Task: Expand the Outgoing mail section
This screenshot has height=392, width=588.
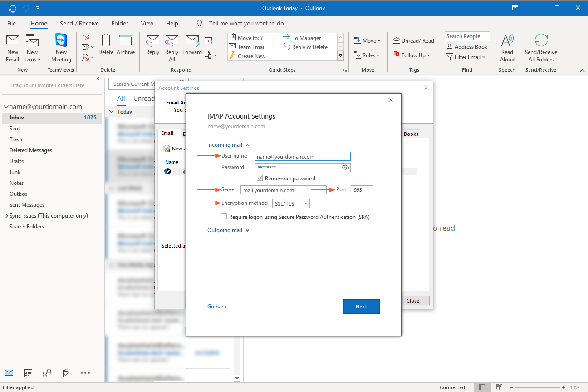Action: 228,230
